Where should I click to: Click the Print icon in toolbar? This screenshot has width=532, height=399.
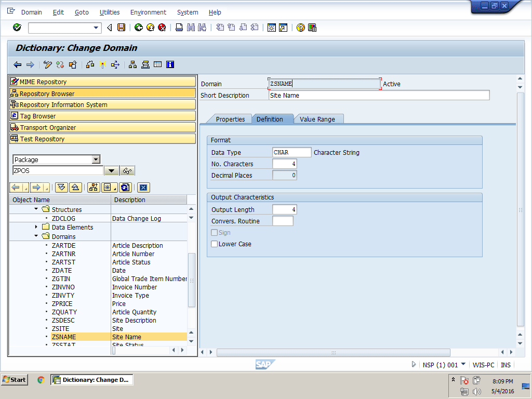coord(179,28)
